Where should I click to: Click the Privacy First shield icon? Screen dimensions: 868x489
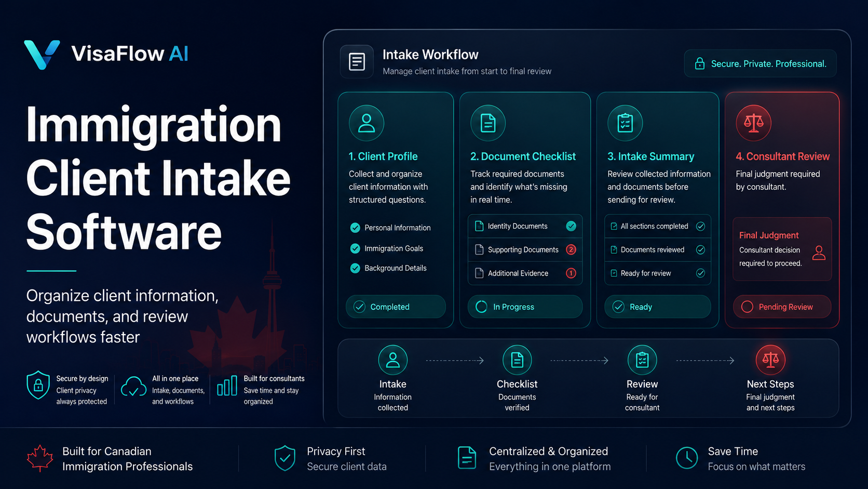pos(285,458)
